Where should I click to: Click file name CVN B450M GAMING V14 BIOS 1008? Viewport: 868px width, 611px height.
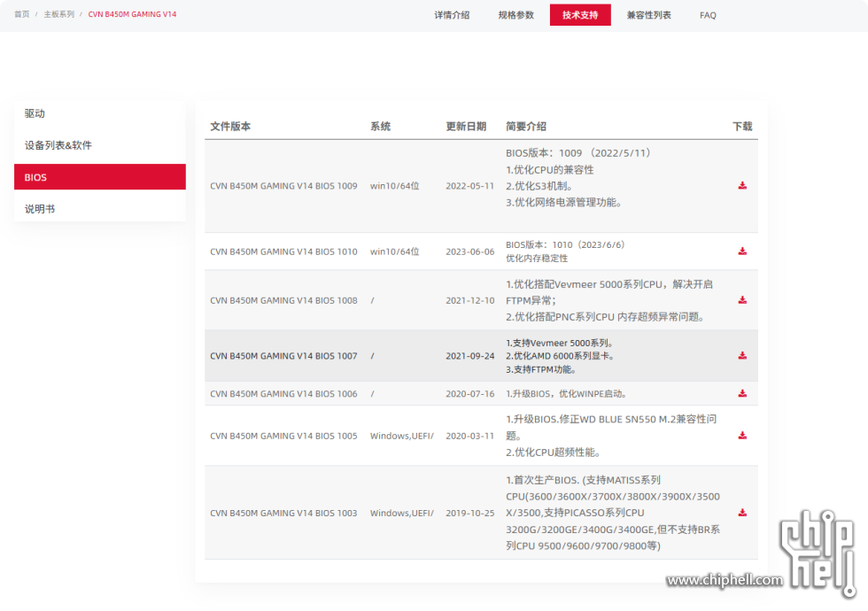tap(283, 300)
